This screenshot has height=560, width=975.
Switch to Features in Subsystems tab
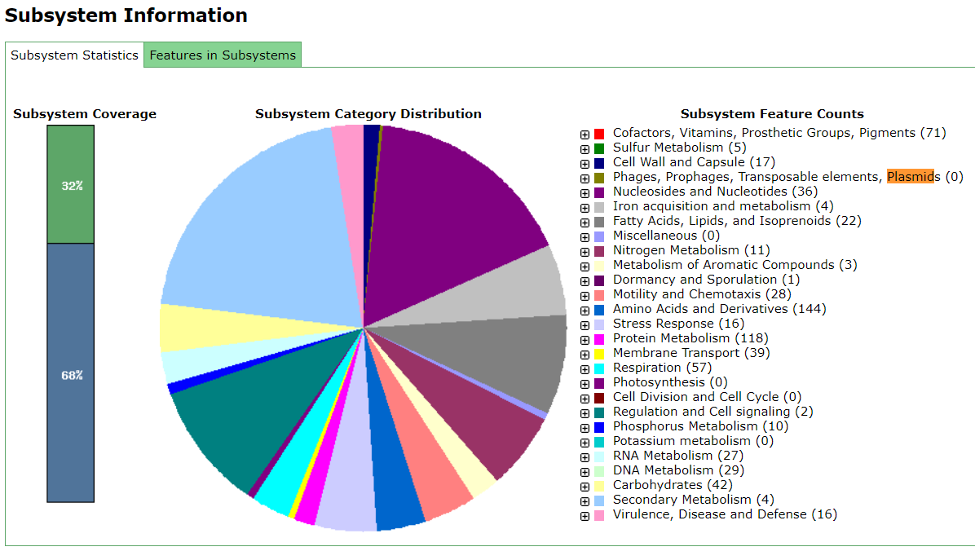(223, 55)
